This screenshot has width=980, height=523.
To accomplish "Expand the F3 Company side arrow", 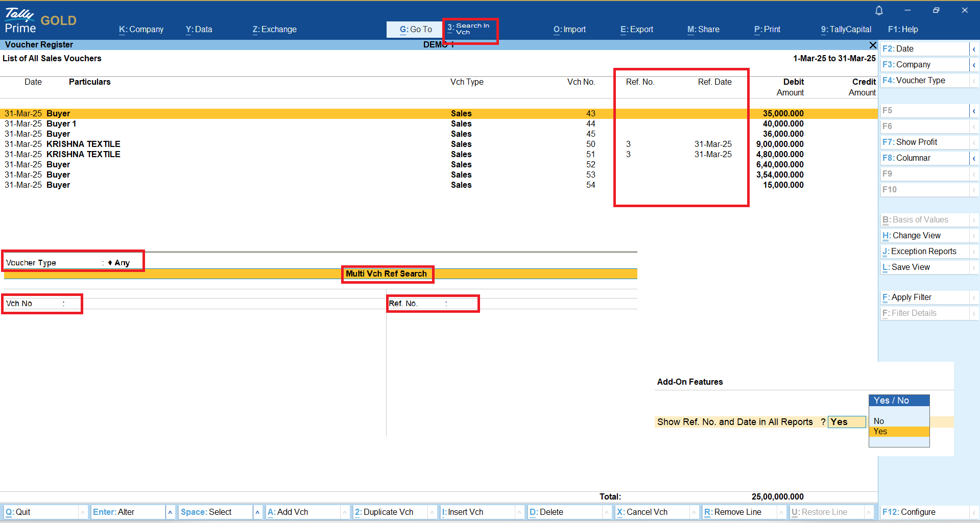I will 974,65.
